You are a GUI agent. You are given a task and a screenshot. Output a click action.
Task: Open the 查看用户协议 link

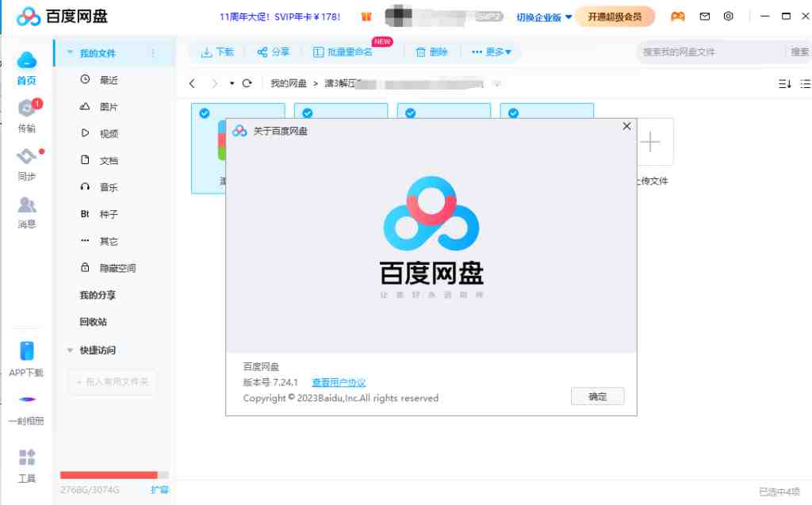coord(339,382)
